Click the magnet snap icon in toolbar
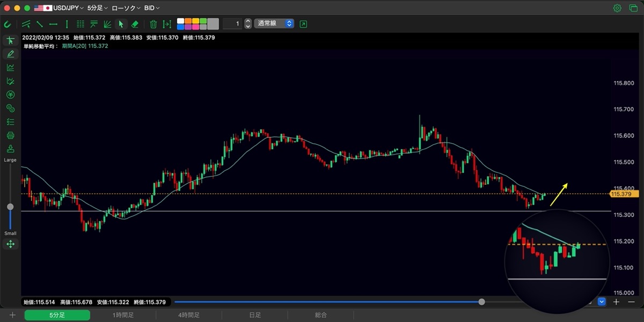Screen dimensions: 644x322 point(8,24)
